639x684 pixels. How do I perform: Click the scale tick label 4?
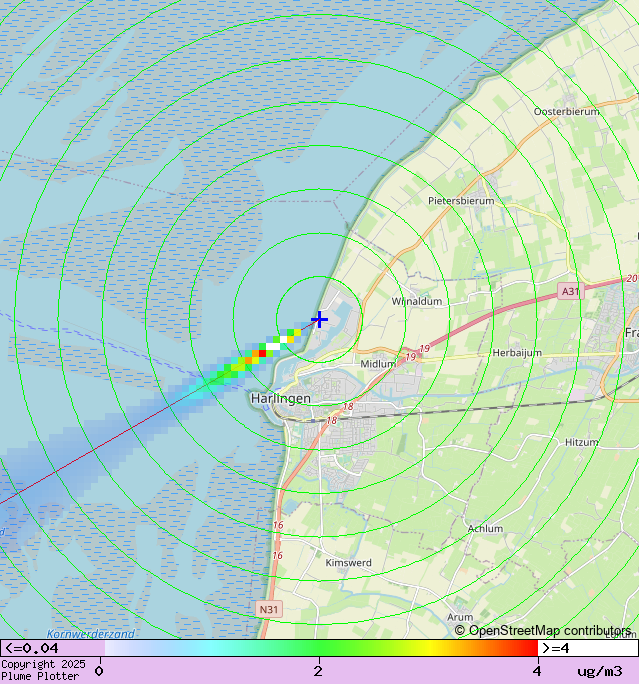click(537, 671)
